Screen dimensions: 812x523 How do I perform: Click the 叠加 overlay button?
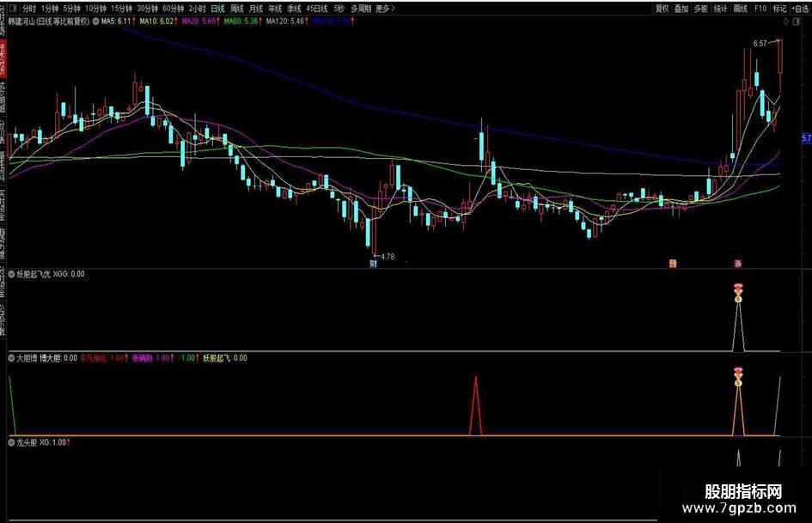(681, 9)
